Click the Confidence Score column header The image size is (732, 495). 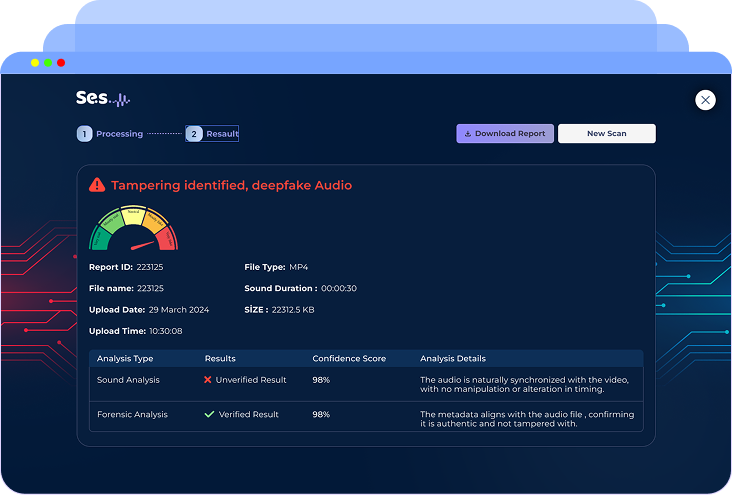click(349, 359)
